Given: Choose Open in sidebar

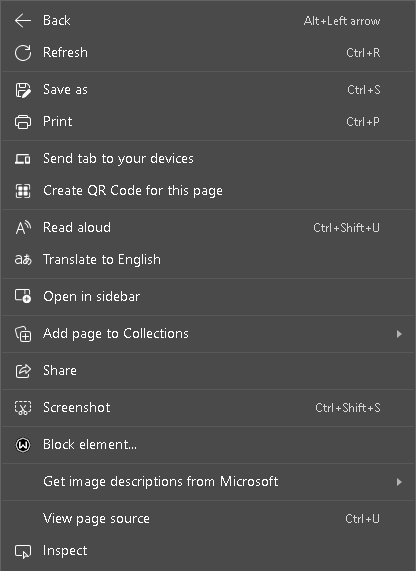Looking at the screenshot, I should click(x=208, y=297).
